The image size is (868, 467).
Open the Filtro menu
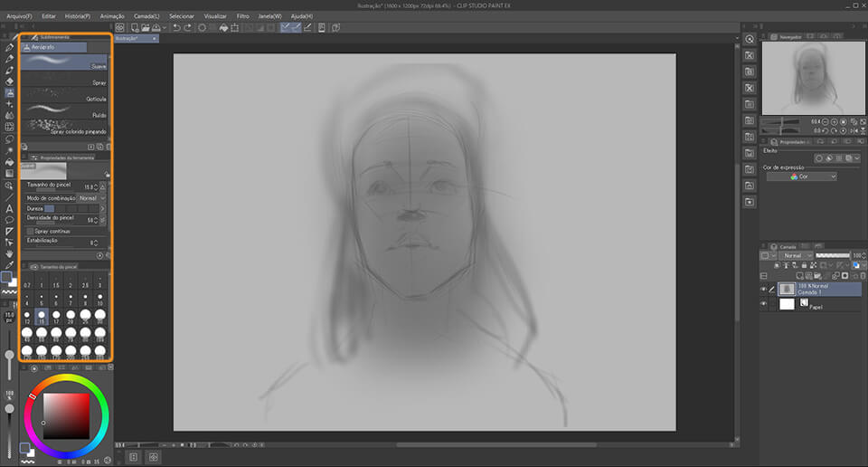pyautogui.click(x=242, y=16)
